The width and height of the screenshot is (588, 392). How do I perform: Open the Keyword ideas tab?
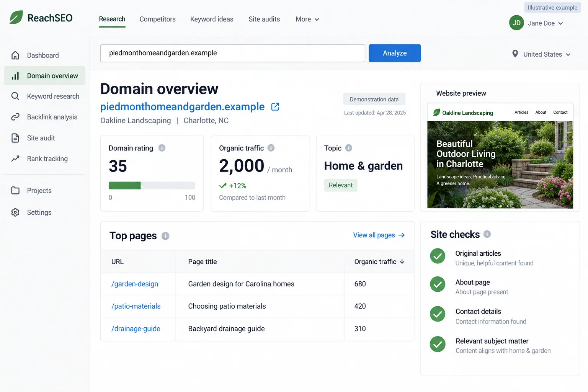212,19
